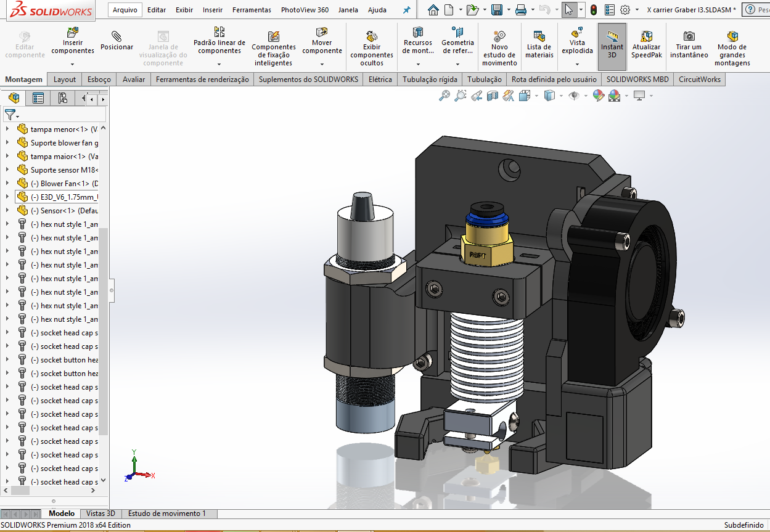The height and width of the screenshot is (532, 770).
Task: Click Mover componente tool
Action: (x=322, y=41)
